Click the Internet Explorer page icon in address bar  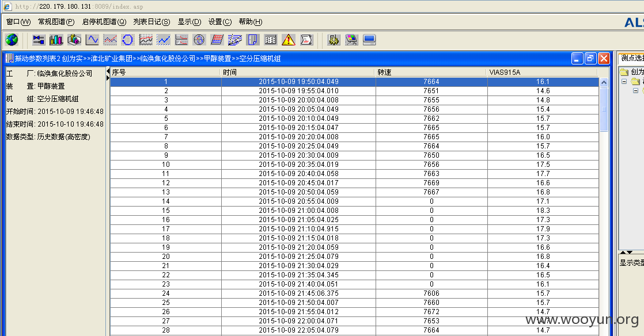(x=7, y=6)
